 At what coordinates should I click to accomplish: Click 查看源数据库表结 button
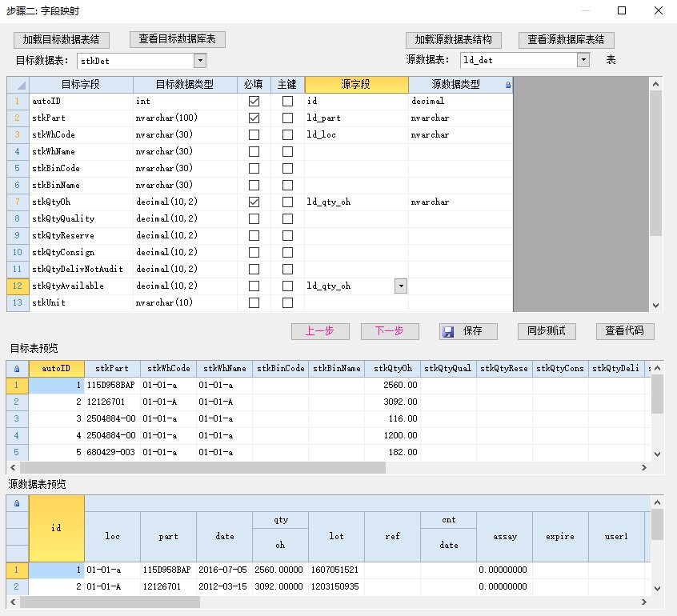[x=566, y=40]
